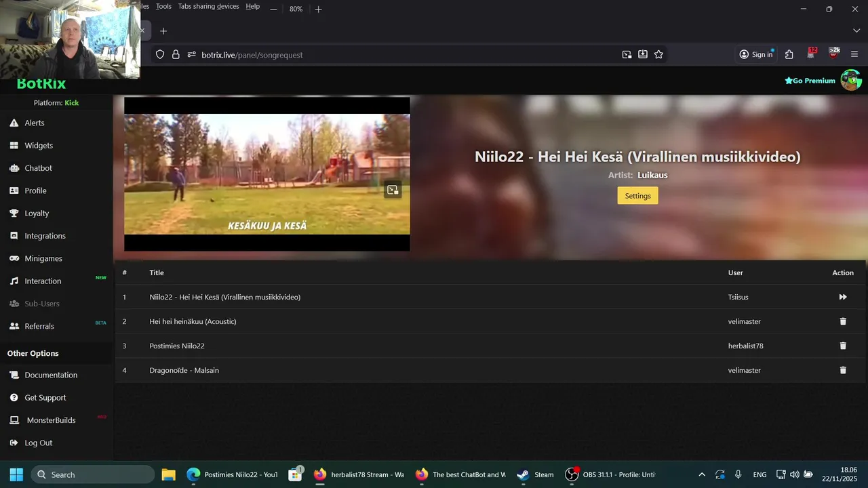
Task: Click the extension icon with badge 12
Action: point(812,54)
